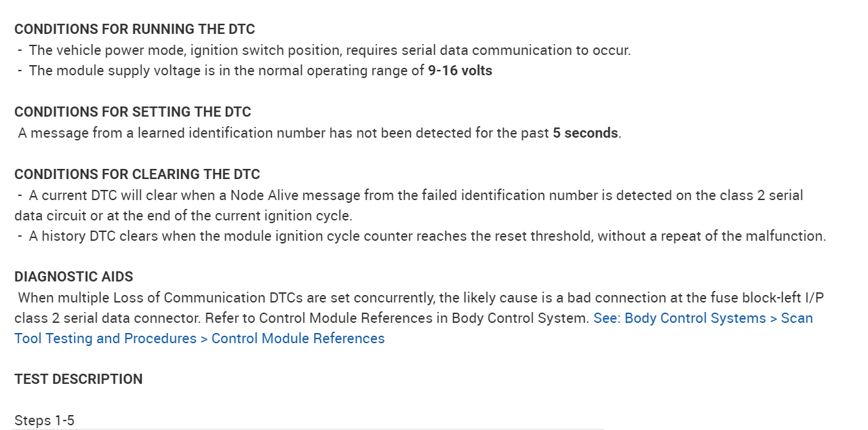Click the bold '5 seconds' text

pyautogui.click(x=585, y=133)
